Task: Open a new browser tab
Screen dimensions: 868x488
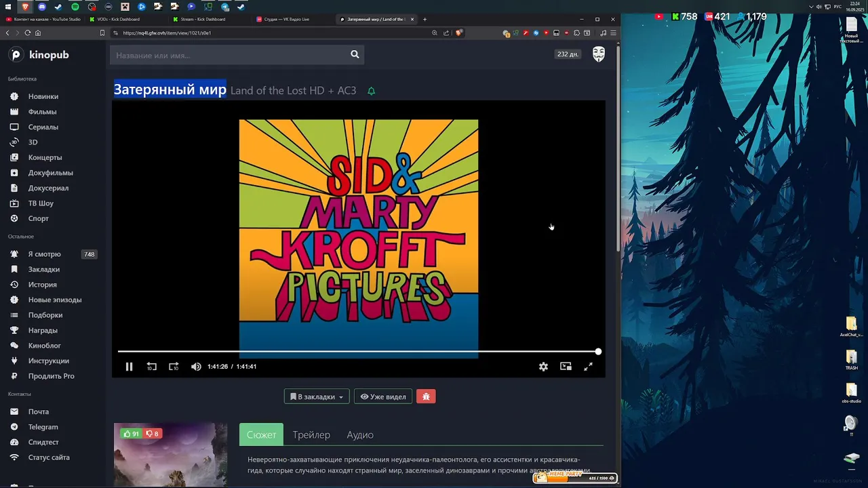Action: [x=425, y=19]
